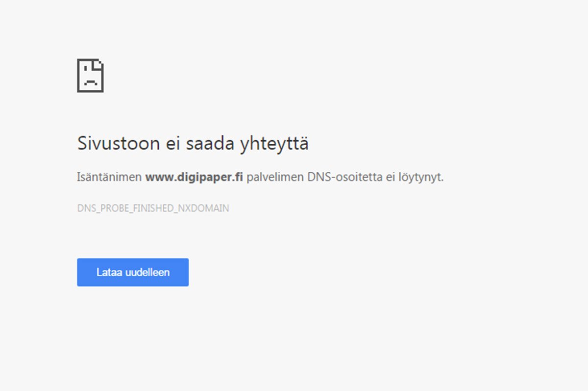Click the bold www.digipaper.fi hostname
588x391 pixels.
pyautogui.click(x=194, y=177)
